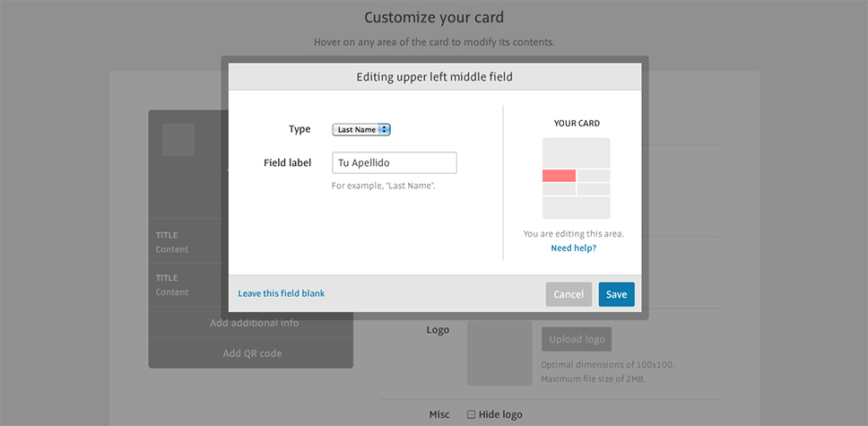Select the highlighted red area in card preview
The height and width of the screenshot is (426, 868).
click(560, 176)
